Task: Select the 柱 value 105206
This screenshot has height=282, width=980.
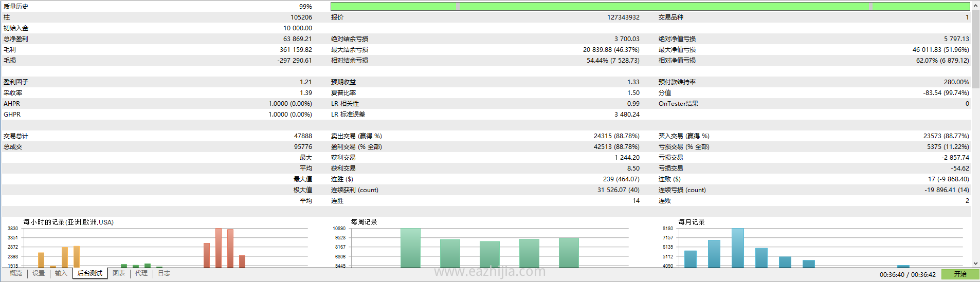Action: (x=301, y=17)
